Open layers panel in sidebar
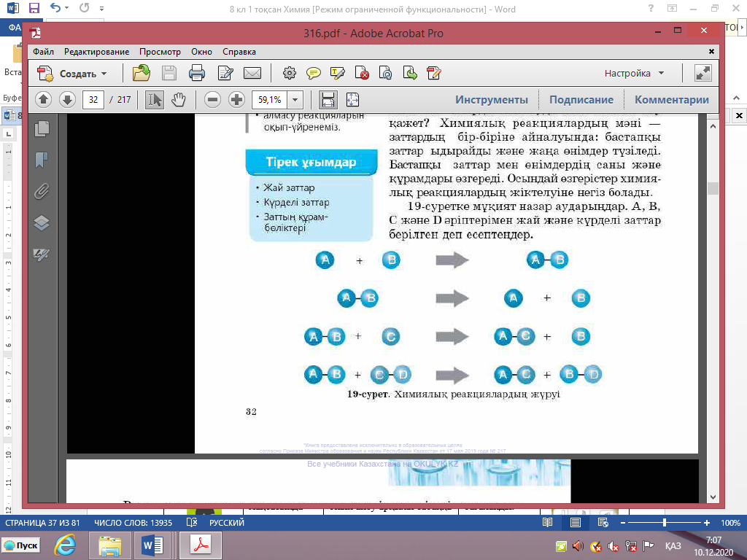747x560 pixels. pos(42,223)
